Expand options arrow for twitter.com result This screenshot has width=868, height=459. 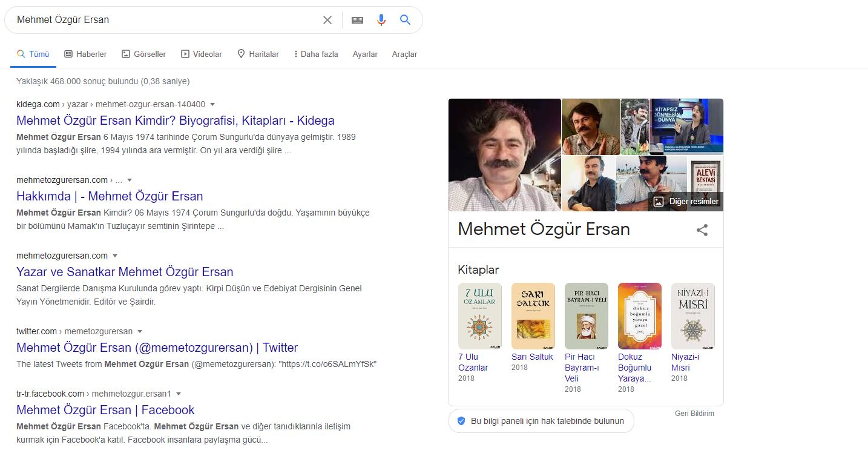[140, 331]
